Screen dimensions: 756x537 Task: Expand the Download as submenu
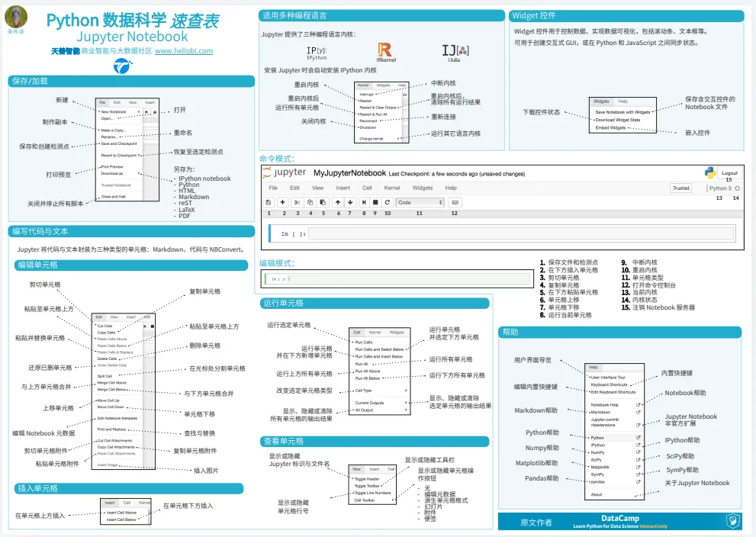(140, 174)
